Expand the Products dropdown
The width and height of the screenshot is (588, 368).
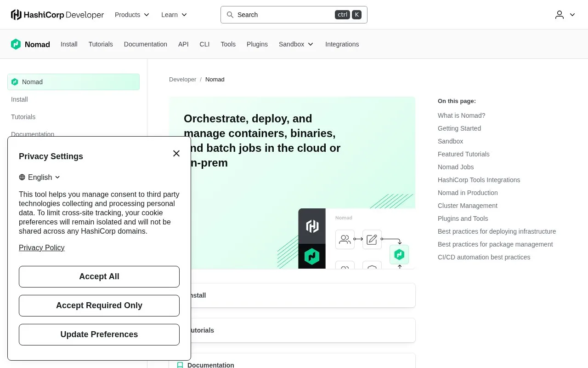click(x=132, y=15)
